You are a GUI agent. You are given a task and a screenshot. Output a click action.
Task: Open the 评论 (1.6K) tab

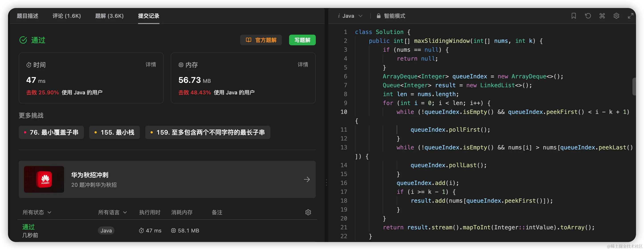pyautogui.click(x=66, y=16)
